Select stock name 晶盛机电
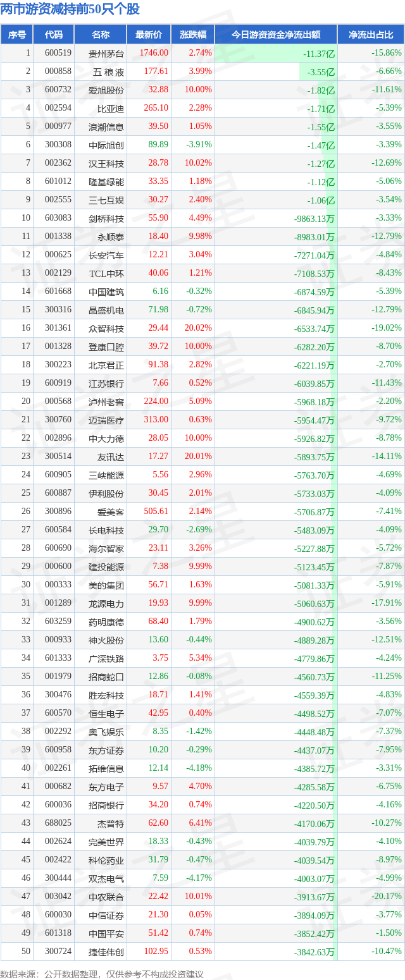Viewport: 405px width, 980px height. pos(106,310)
